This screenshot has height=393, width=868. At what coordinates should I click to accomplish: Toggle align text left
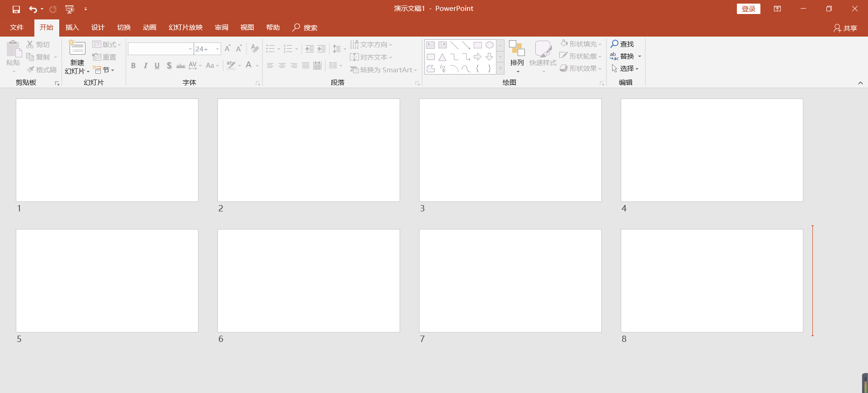coord(270,65)
